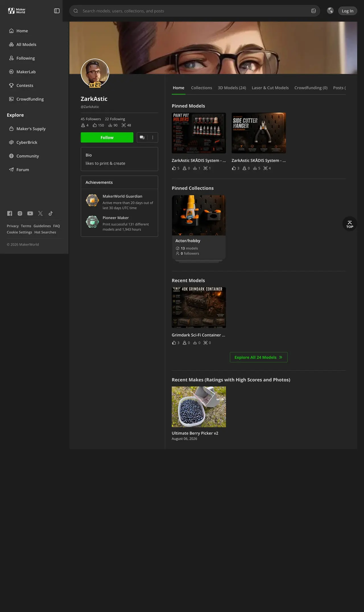
Task: Click the Pioneer Maker achievement badge
Action: (92, 222)
